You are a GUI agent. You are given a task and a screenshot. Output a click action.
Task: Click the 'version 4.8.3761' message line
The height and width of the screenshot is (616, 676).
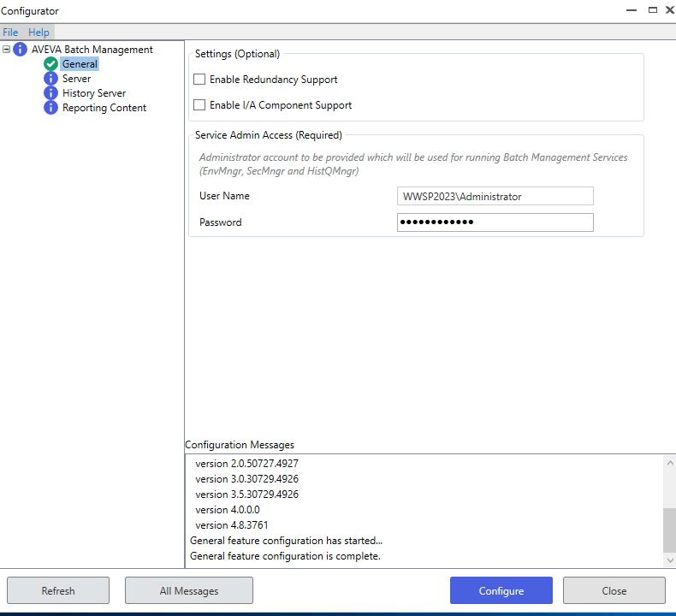(232, 525)
